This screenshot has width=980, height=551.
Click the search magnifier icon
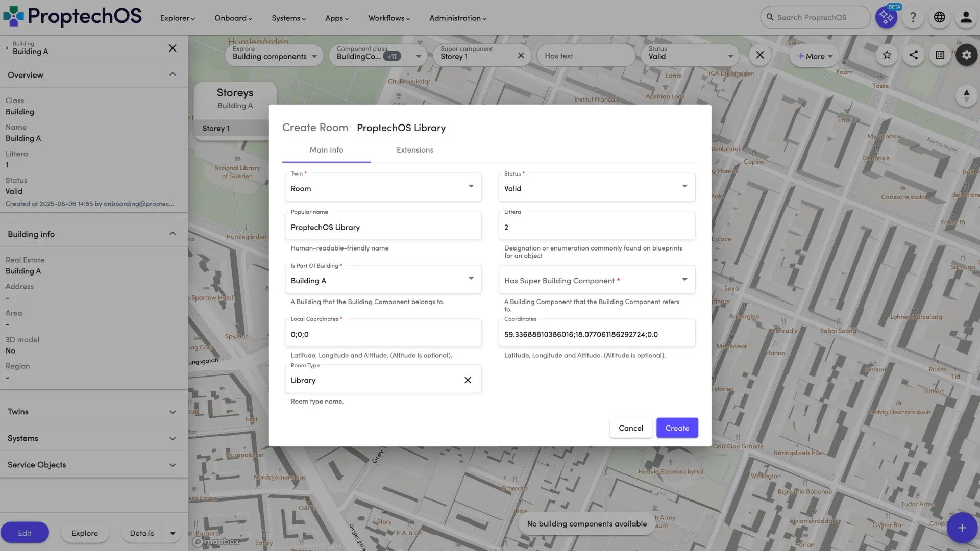(770, 17)
